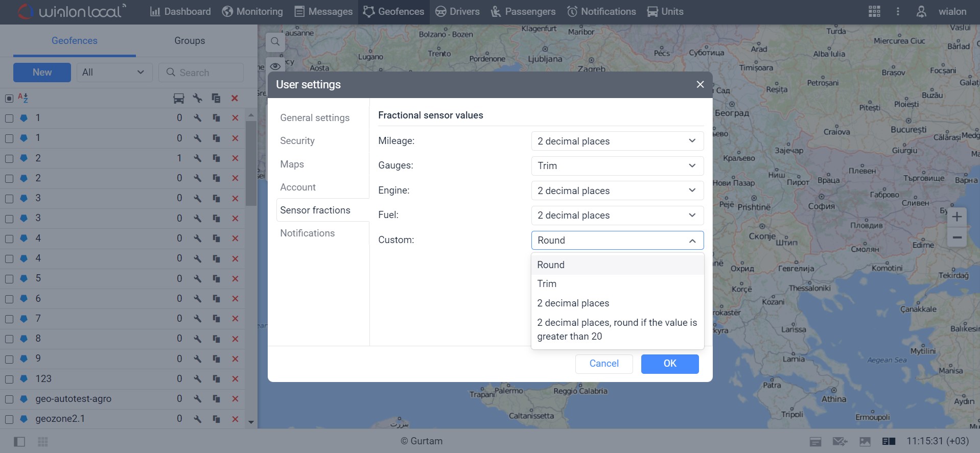Choose Trim from the Custom dropdown list
980x453 pixels.
click(547, 284)
